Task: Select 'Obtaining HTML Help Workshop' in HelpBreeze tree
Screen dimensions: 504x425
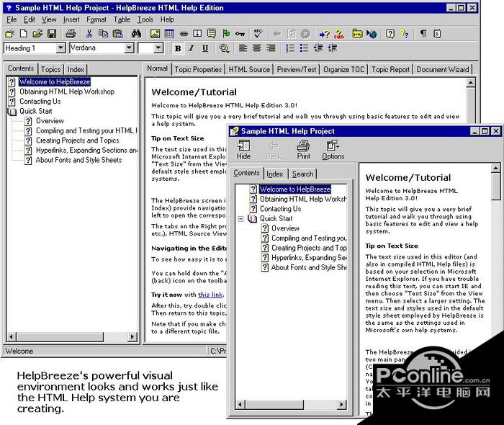Action: click(67, 91)
